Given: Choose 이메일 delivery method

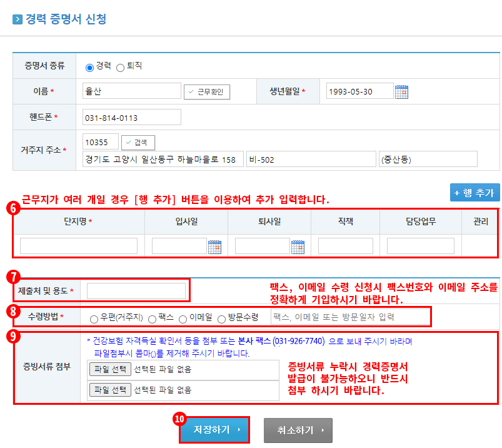Looking at the screenshot, I should (183, 319).
